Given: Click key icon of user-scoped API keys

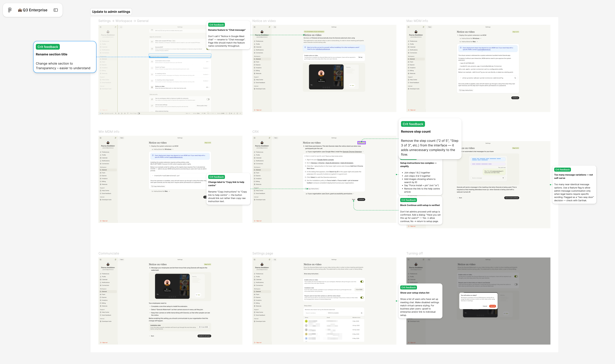Looking at the screenshot, I should pos(152,42).
